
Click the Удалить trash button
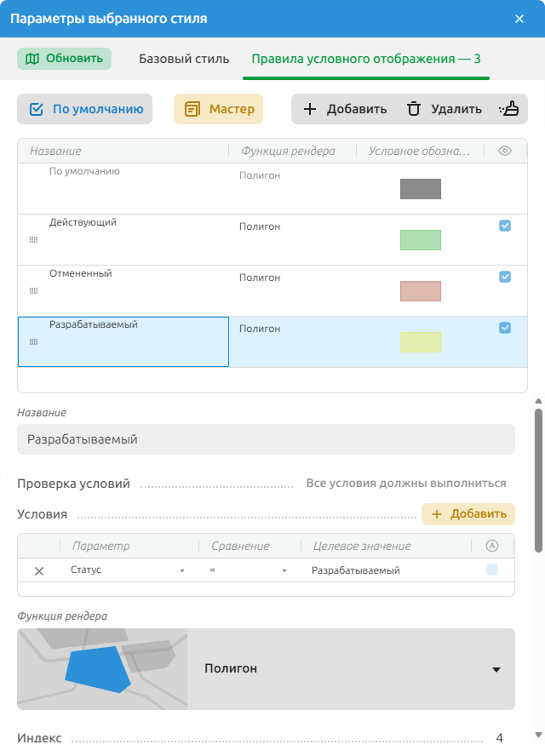[445, 109]
